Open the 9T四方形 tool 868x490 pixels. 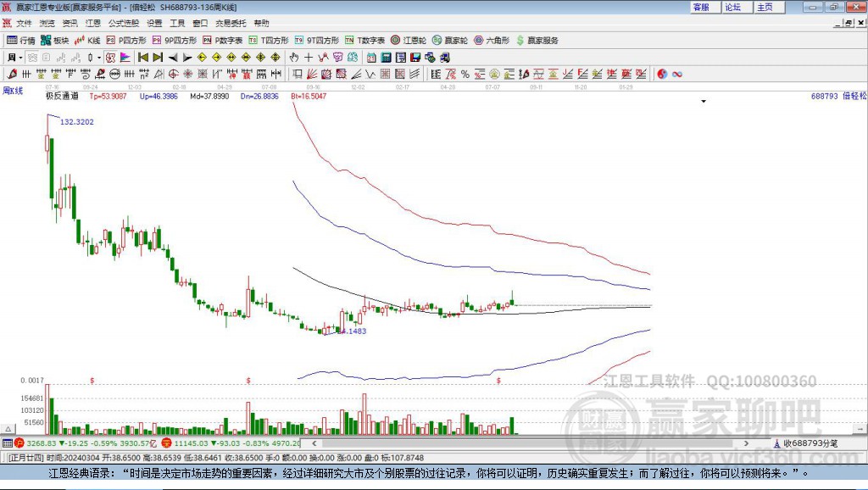317,41
